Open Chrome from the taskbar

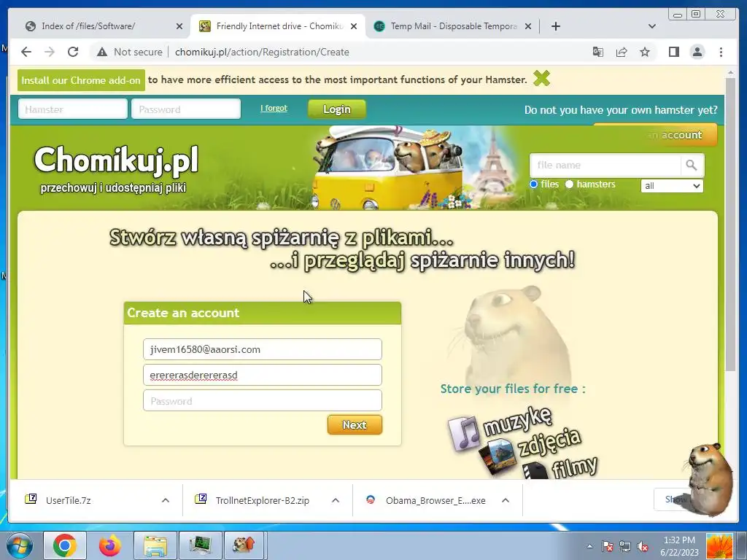coord(65,545)
